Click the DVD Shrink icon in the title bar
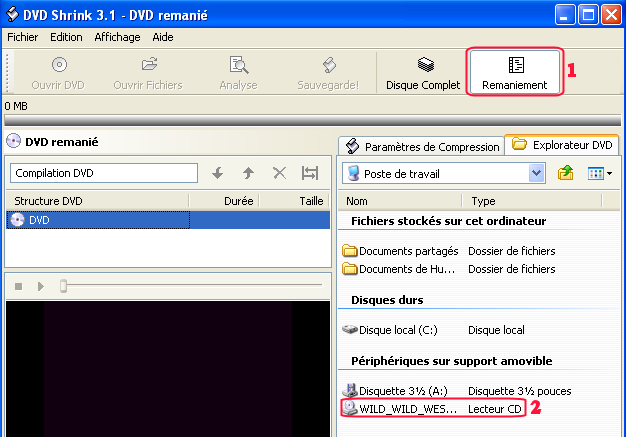Viewport: 626px width, 437px height. pos(13,14)
